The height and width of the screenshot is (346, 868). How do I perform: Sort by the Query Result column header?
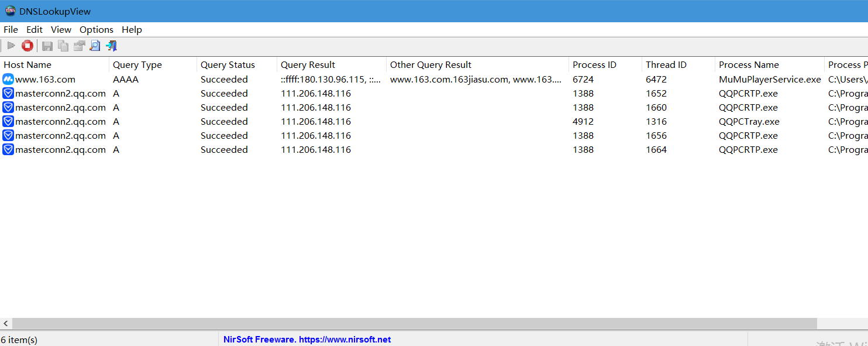coord(332,64)
